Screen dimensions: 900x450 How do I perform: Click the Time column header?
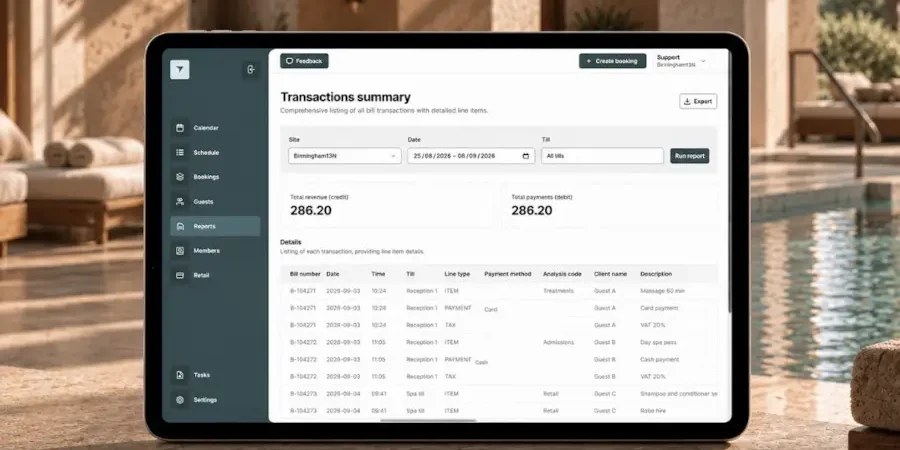[378, 274]
